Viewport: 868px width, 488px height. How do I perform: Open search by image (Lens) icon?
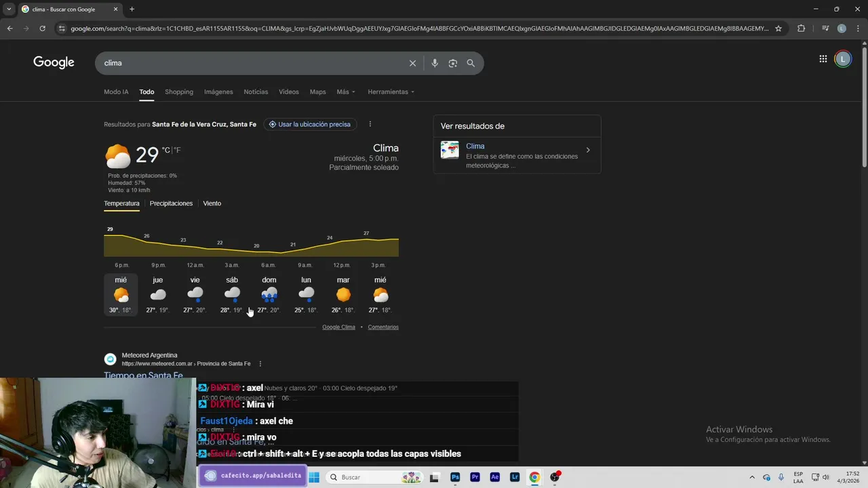(452, 63)
